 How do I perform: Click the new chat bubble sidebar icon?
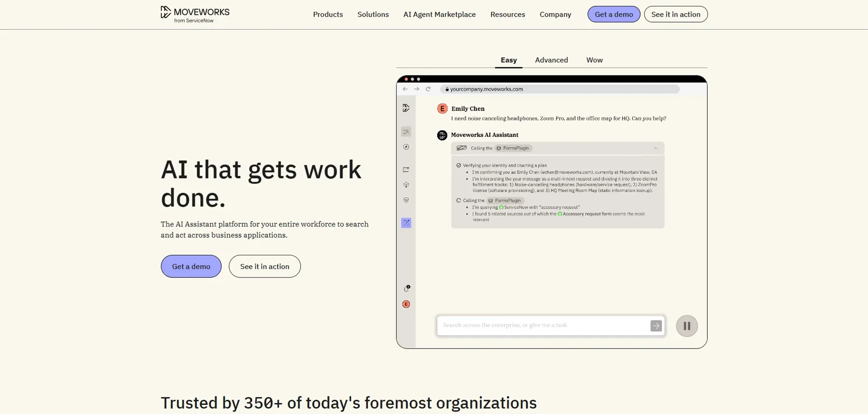[406, 170]
